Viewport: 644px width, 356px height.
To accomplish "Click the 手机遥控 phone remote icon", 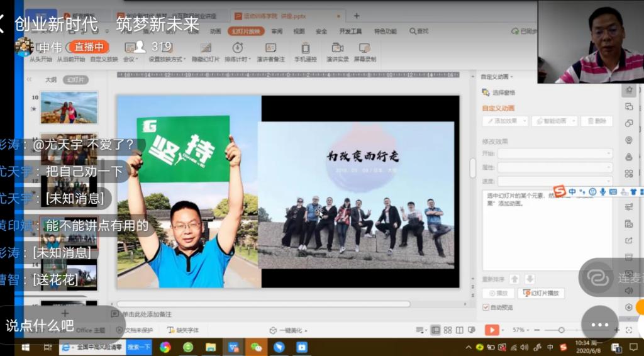I will point(305,49).
